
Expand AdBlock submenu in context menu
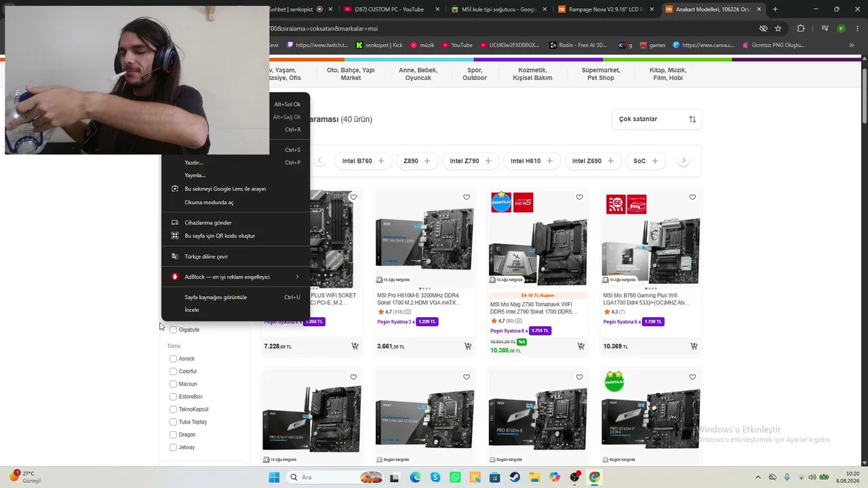point(235,277)
